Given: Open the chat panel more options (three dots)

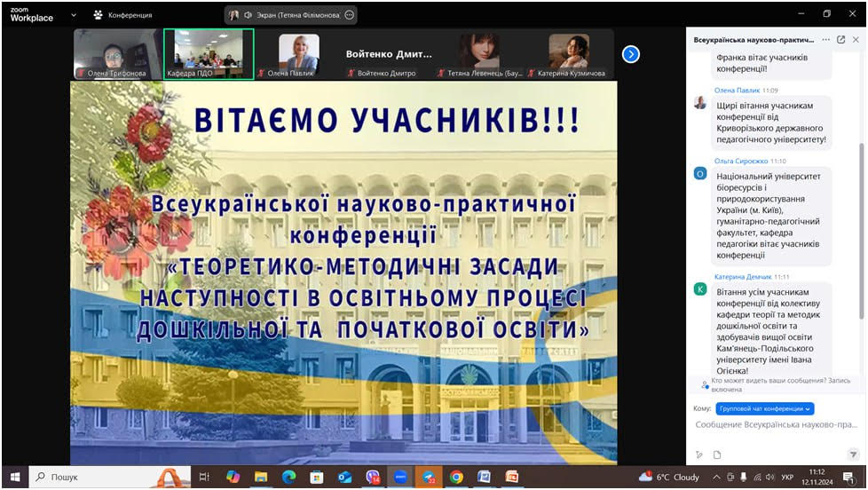Looking at the screenshot, I should click(x=825, y=40).
